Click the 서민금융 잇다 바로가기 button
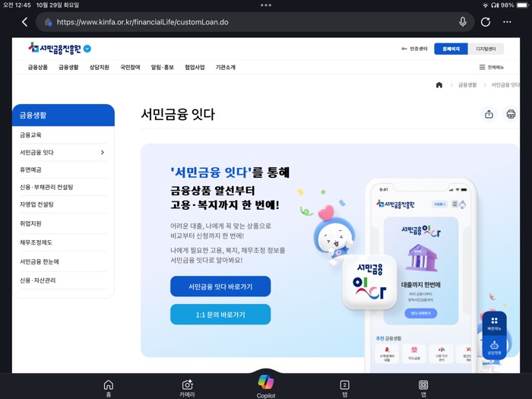Viewport: 532px width, 399px height. tap(220, 287)
